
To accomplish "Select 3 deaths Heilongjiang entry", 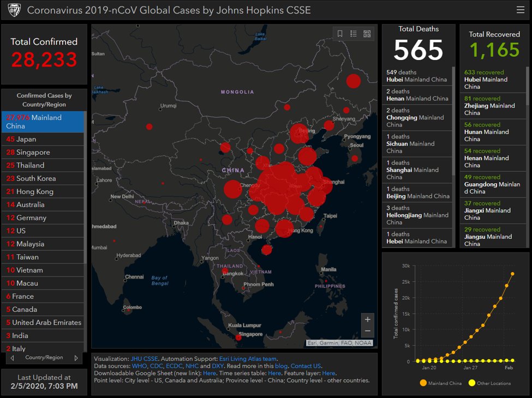I will 417,215.
